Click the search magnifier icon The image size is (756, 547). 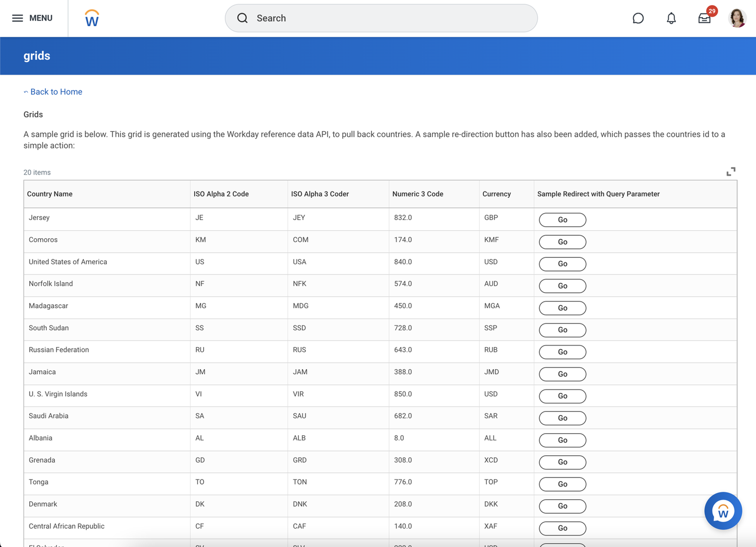pos(242,18)
